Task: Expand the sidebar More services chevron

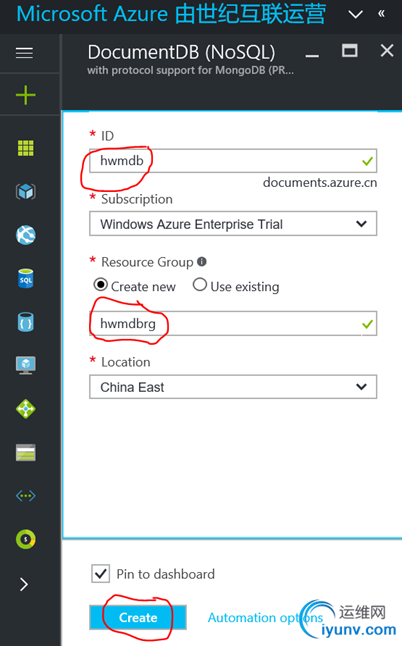Action: click(24, 584)
